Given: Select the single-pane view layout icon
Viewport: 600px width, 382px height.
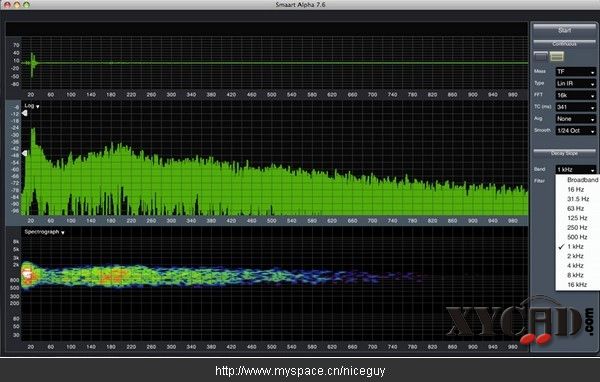Looking at the screenshot, I should tap(541, 57).
